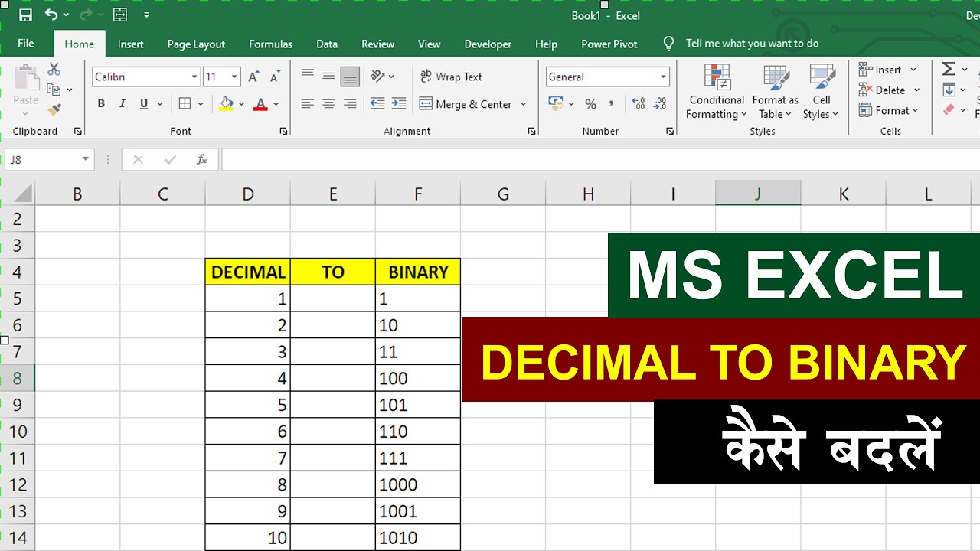This screenshot has width=980, height=551.
Task: Click Conditional Formatting button
Action: pyautogui.click(x=717, y=93)
